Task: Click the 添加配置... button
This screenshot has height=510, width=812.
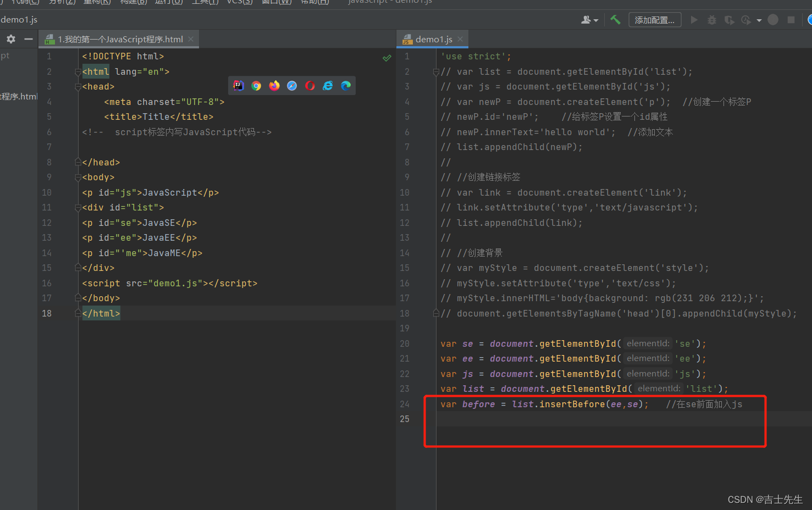Action: coord(655,20)
